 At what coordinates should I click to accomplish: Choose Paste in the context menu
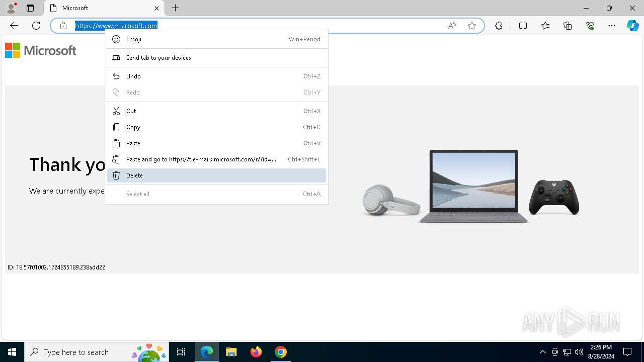pos(216,143)
